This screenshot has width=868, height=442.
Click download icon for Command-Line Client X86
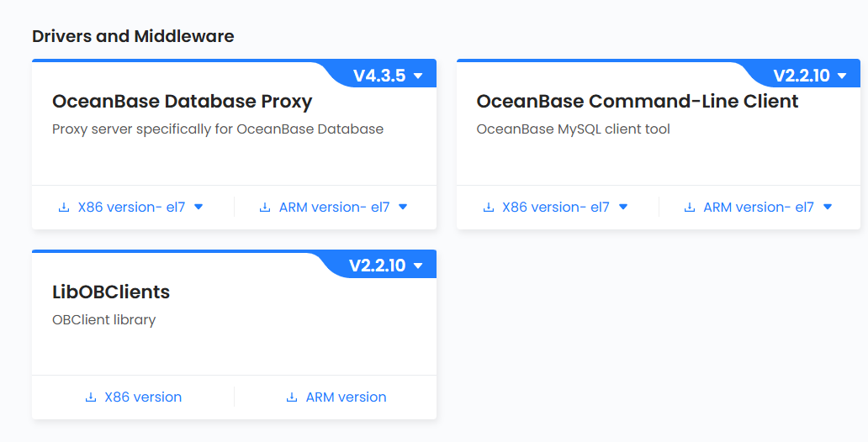tap(489, 208)
